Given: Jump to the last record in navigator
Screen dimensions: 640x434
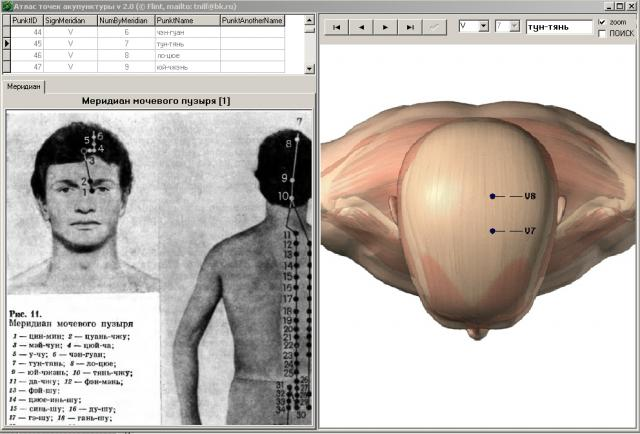Looking at the screenshot, I should coord(411,27).
